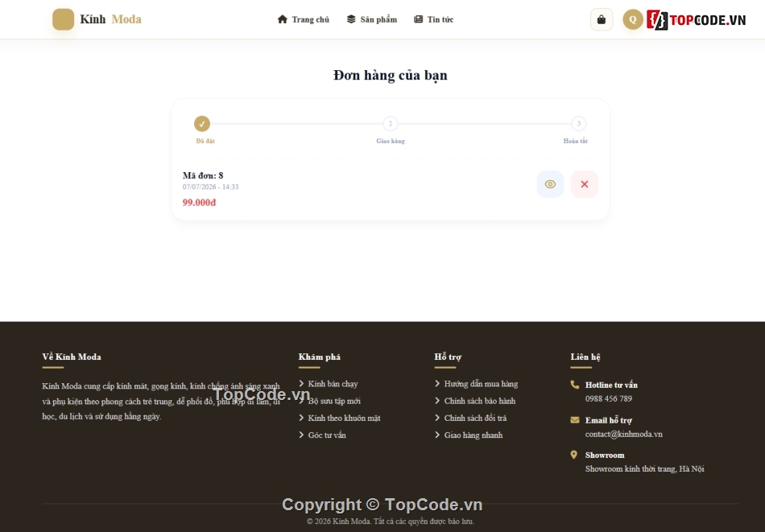
Task: Click the phone hotline icon
Action: (x=575, y=385)
